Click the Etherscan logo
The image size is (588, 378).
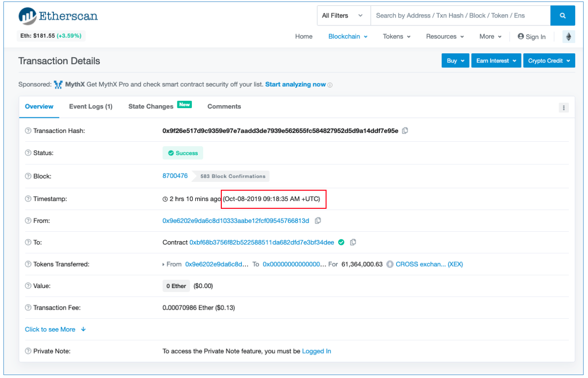[x=58, y=16]
